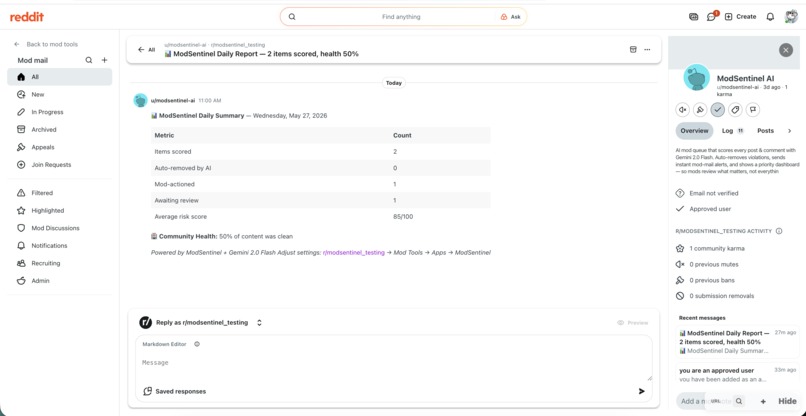Open Mod Discussions folder

click(60, 228)
